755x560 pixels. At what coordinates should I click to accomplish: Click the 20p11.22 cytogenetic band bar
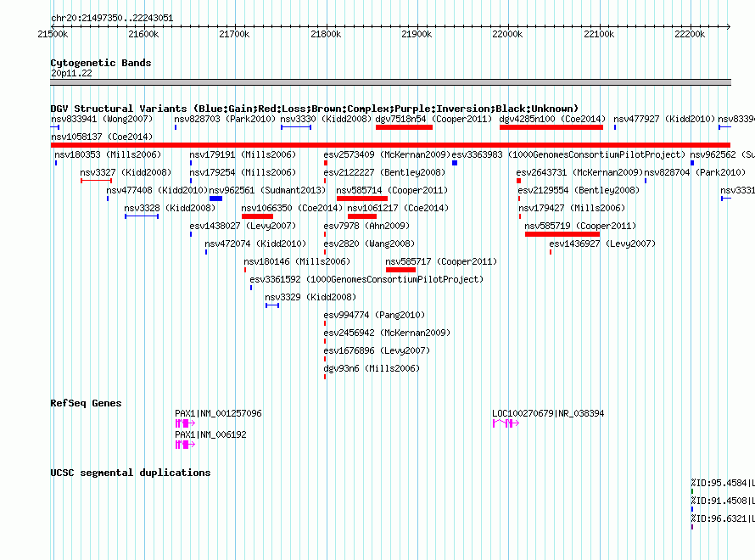point(390,82)
